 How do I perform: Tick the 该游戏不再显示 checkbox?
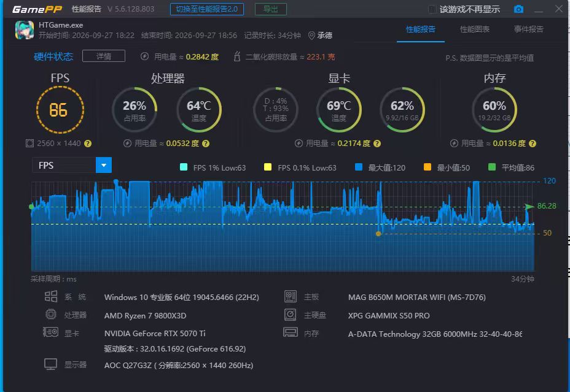pos(432,9)
